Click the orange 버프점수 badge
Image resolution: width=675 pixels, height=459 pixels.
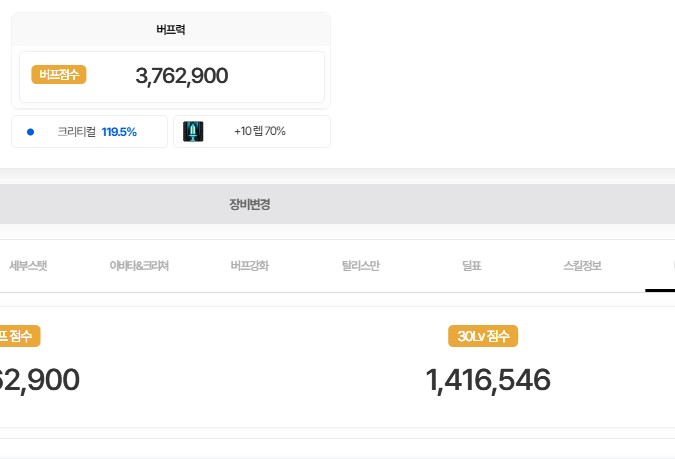pos(59,75)
